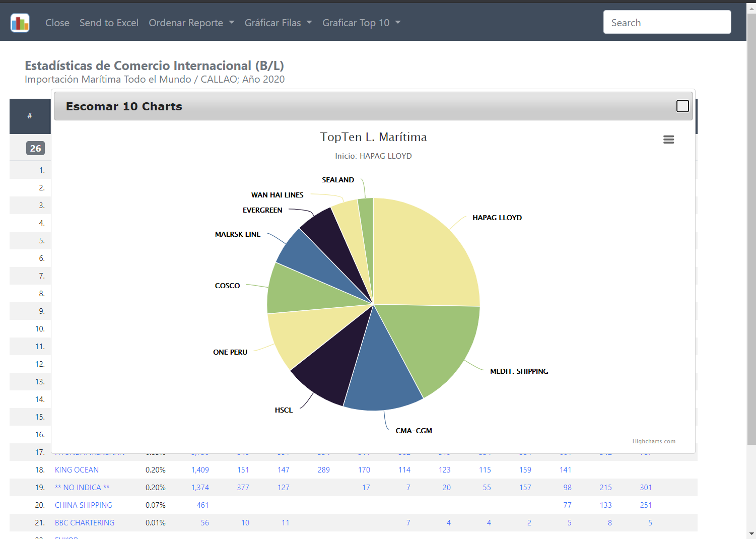756x539 pixels.
Task: Open the Graficar Top 10 dropdown
Action: (x=361, y=23)
